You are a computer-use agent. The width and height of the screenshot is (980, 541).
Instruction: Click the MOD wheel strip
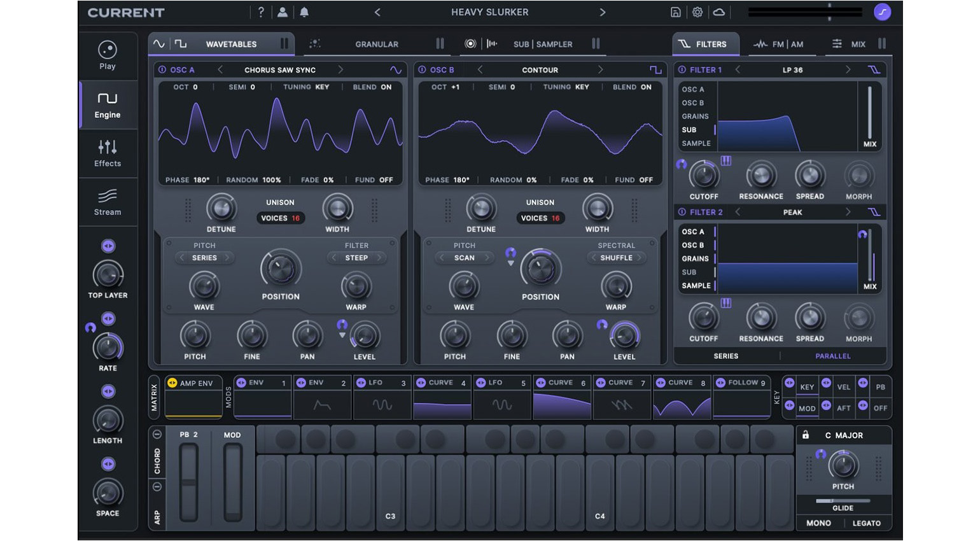point(232,482)
